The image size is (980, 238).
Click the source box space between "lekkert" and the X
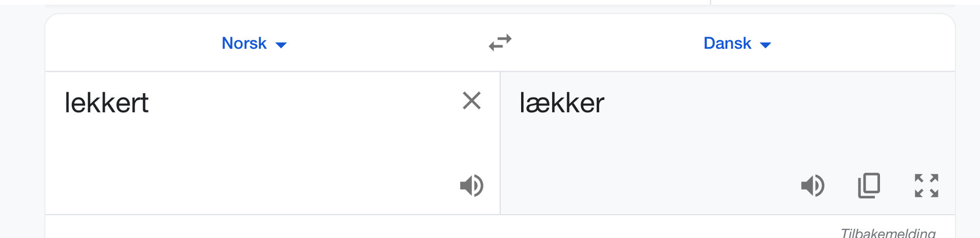pos(306,103)
